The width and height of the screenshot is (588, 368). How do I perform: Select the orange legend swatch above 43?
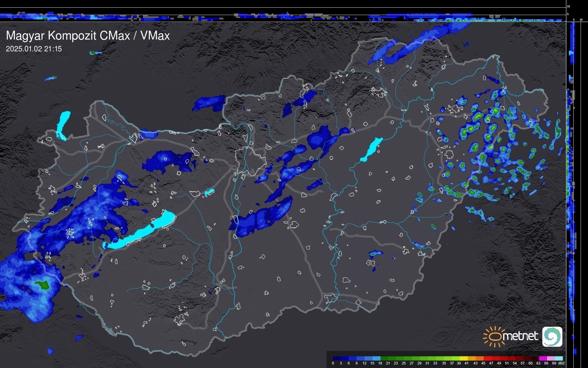coord(480,358)
